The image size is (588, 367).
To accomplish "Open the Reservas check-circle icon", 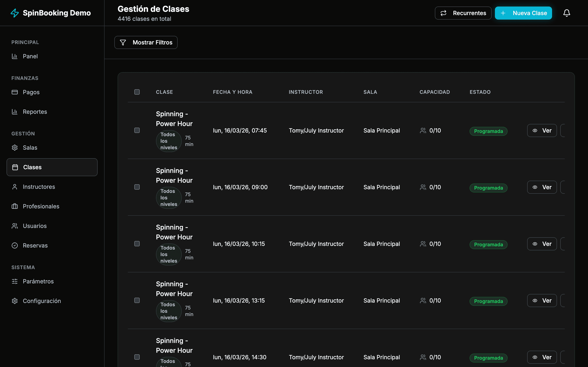I will (14, 245).
